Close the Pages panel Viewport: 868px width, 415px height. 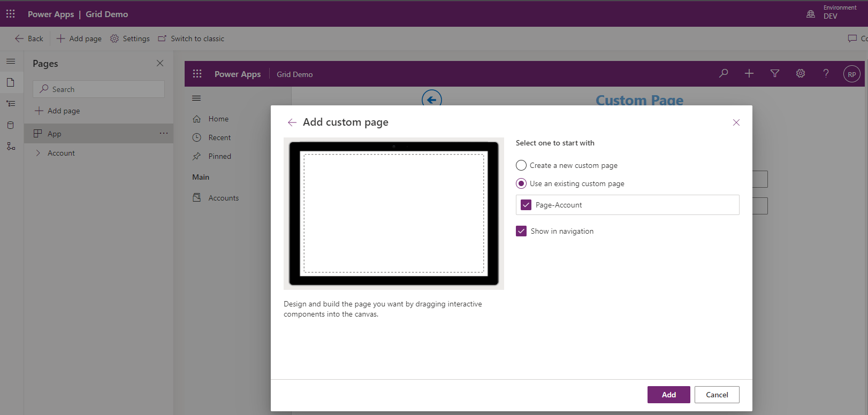160,63
